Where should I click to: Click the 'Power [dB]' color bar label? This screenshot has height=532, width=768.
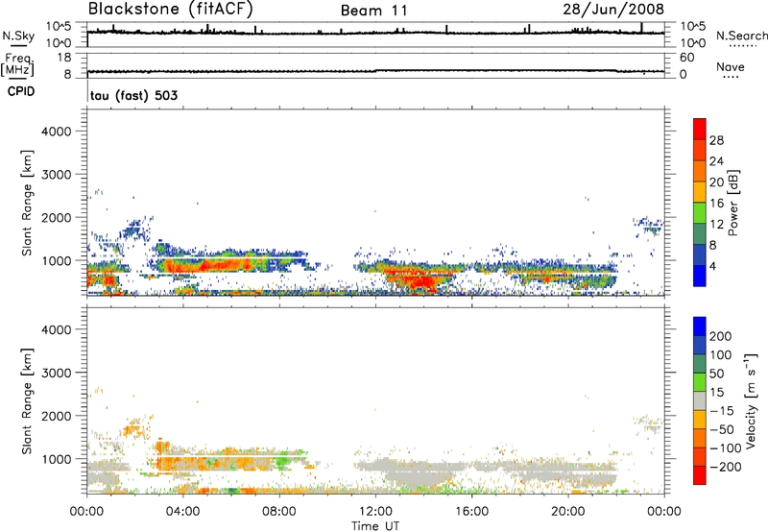tap(733, 203)
